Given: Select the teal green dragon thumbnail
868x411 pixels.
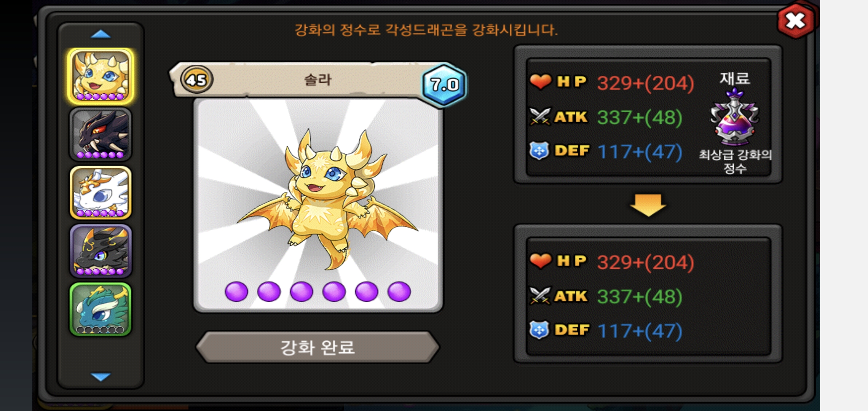Looking at the screenshot, I should point(101,309).
